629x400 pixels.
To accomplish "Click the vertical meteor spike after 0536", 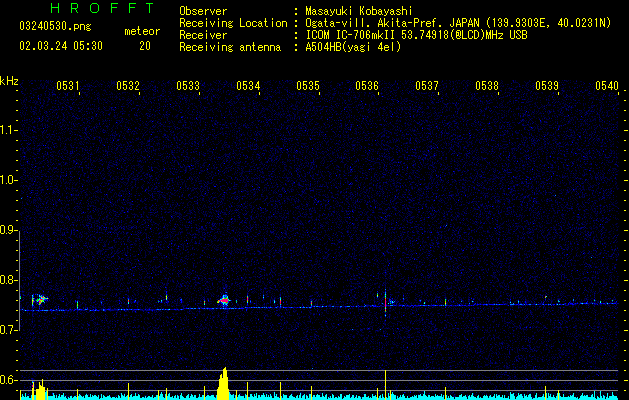I will [385, 303].
